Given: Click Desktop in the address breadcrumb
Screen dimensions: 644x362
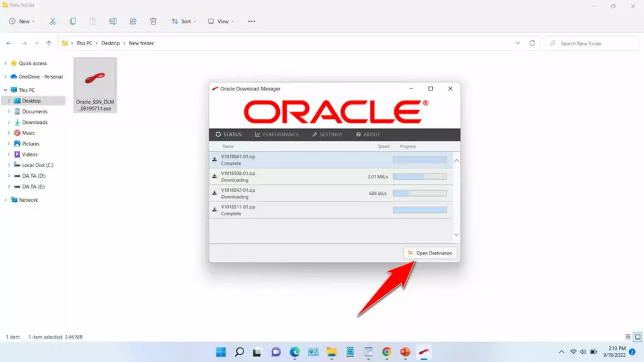Looking at the screenshot, I should tap(111, 43).
